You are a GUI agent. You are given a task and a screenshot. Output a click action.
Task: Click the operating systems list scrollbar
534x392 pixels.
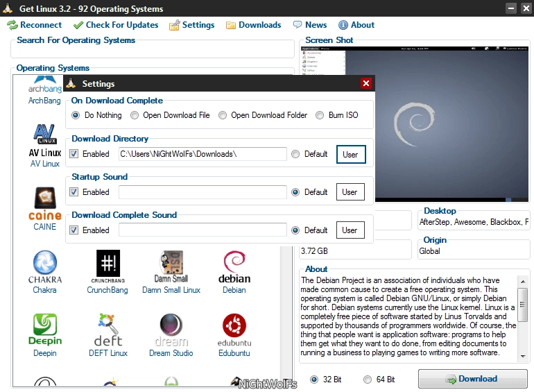click(286, 316)
